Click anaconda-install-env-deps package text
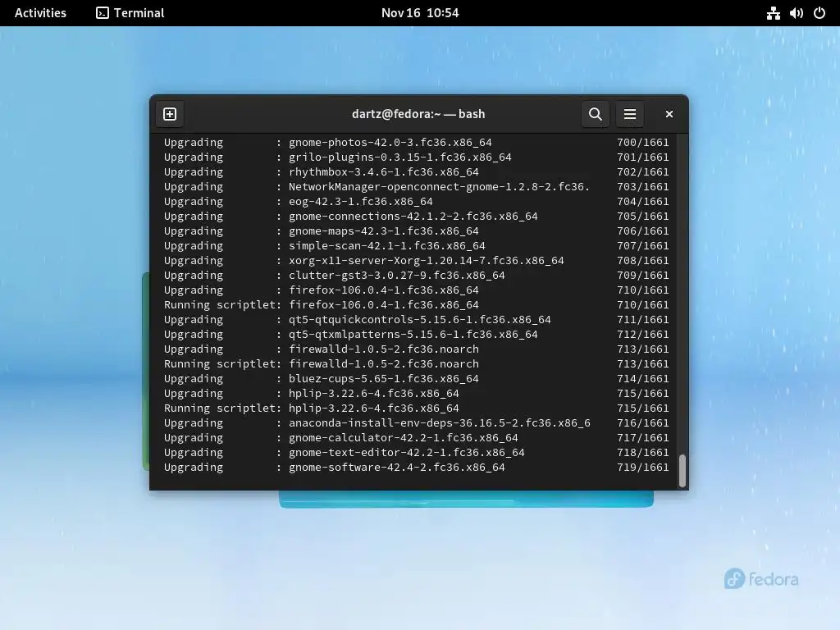Viewport: 840px width, 630px height. click(440, 422)
